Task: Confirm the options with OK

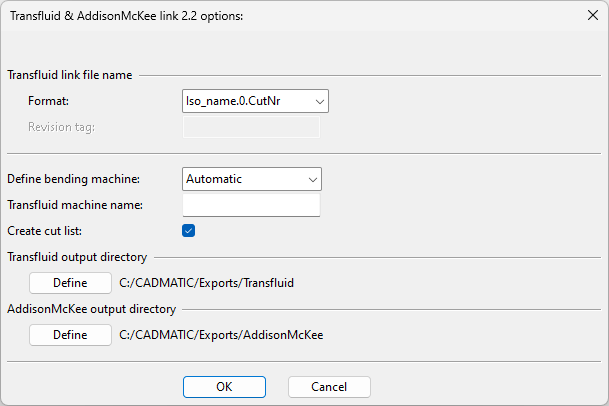Action: tap(224, 386)
